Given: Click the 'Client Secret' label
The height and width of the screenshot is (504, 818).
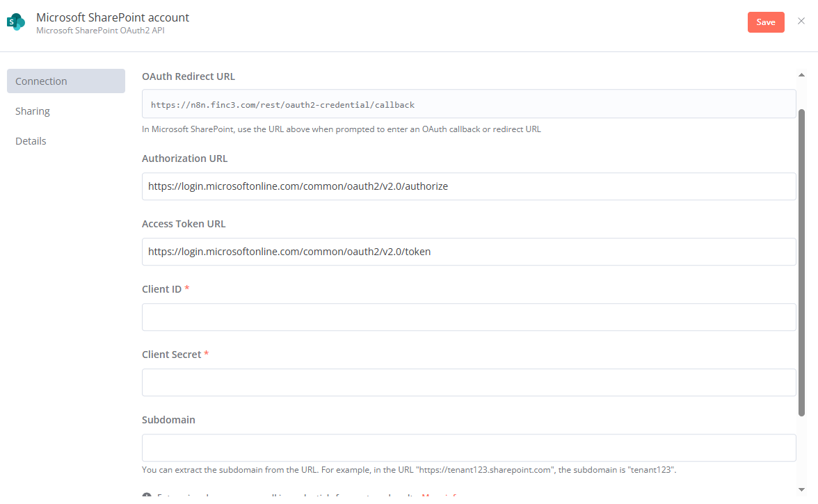Looking at the screenshot, I should tap(172, 355).
